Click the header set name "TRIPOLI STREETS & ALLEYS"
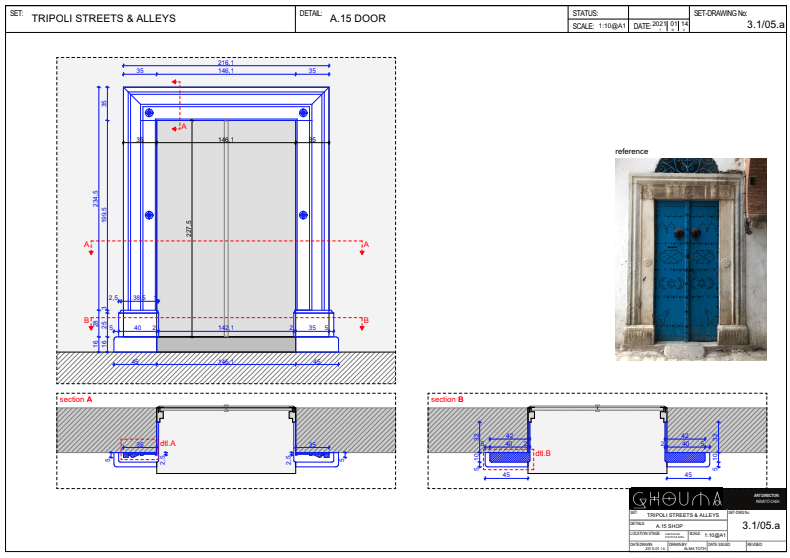 click(104, 19)
